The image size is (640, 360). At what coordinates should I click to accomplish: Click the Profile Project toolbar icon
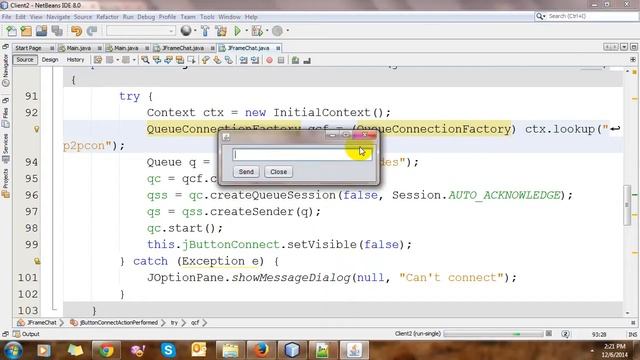[x=278, y=31]
